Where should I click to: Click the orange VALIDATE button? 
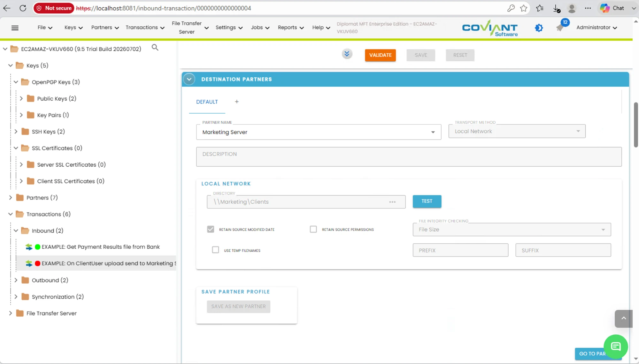[380, 55]
